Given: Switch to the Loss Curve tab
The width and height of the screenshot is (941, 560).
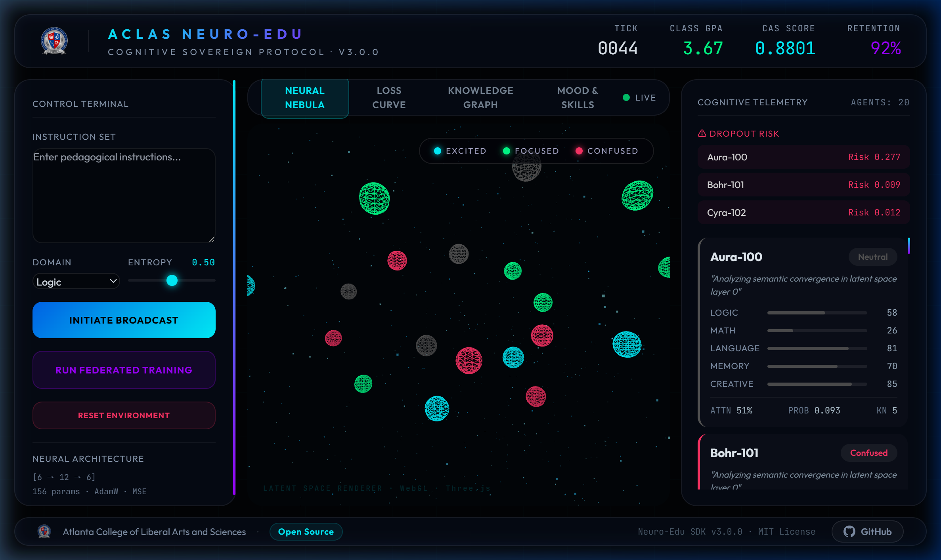Looking at the screenshot, I should 389,97.
